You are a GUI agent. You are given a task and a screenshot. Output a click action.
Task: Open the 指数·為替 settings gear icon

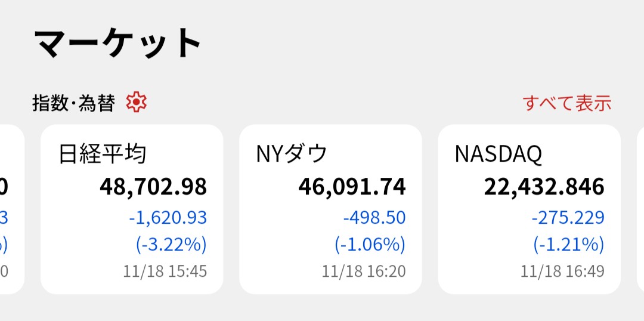tap(137, 103)
